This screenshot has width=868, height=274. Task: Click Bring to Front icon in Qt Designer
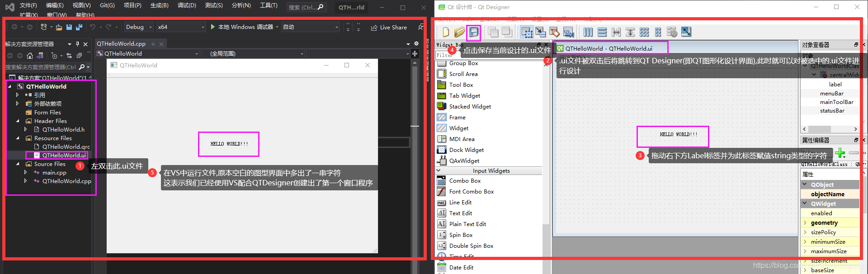(x=507, y=32)
